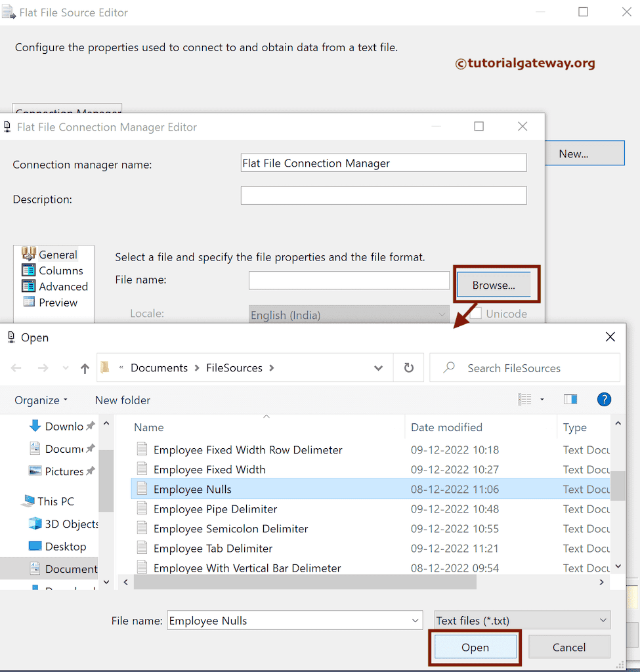Viewport: 640px width, 672px height.
Task: Open the Advanced page
Action: tap(62, 286)
